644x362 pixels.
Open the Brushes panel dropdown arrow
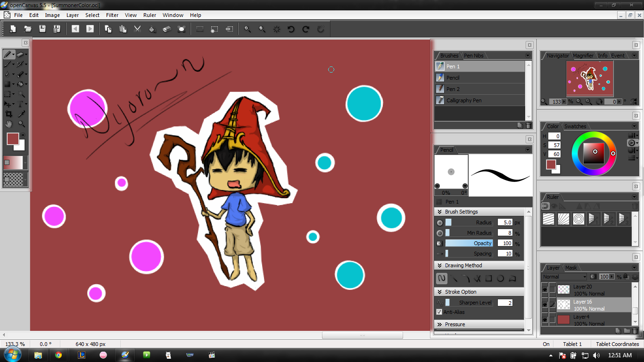coord(527,55)
